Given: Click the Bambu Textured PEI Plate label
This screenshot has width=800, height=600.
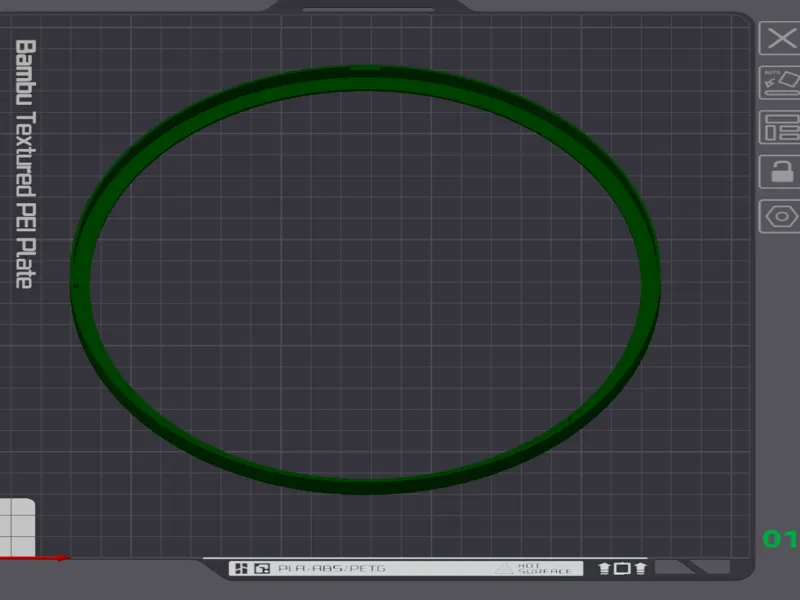Looking at the screenshot, I should pyautogui.click(x=26, y=164).
